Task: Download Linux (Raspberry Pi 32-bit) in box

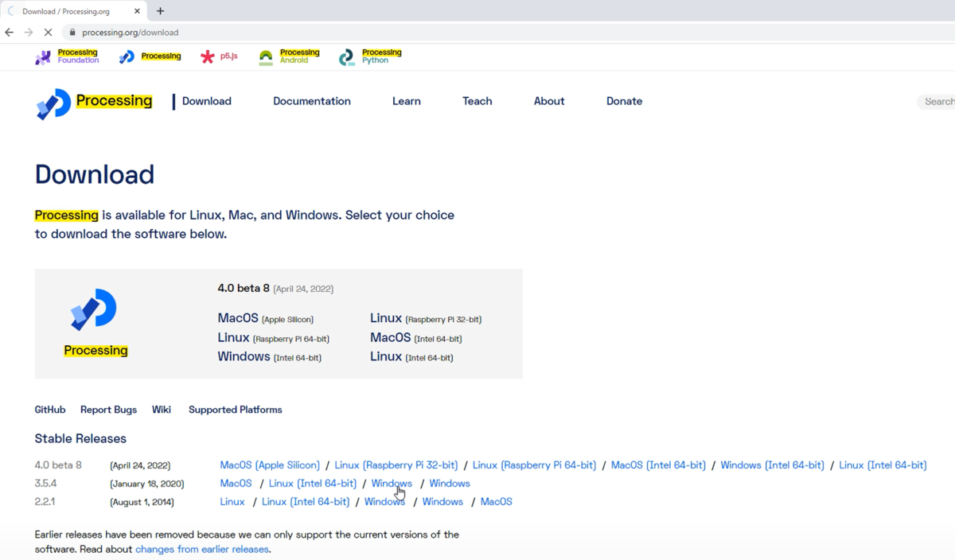Action: (x=426, y=318)
